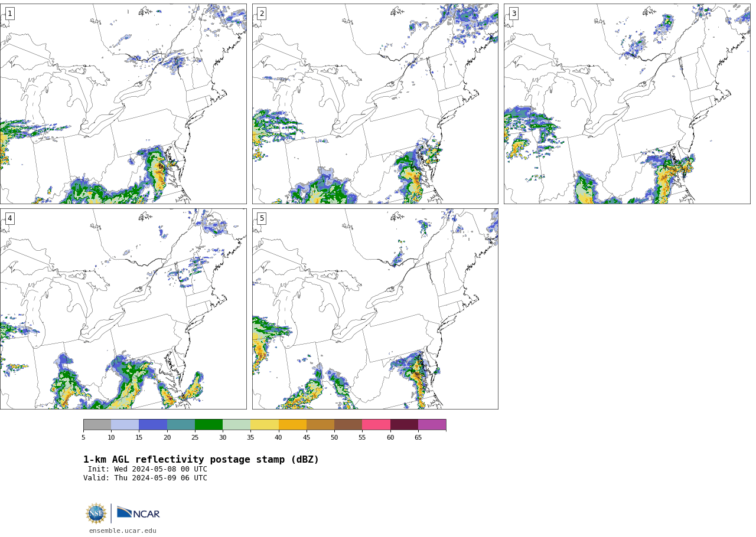The height and width of the screenshot is (537, 756).
Task: Click panel number label 4
Action: 9,218
